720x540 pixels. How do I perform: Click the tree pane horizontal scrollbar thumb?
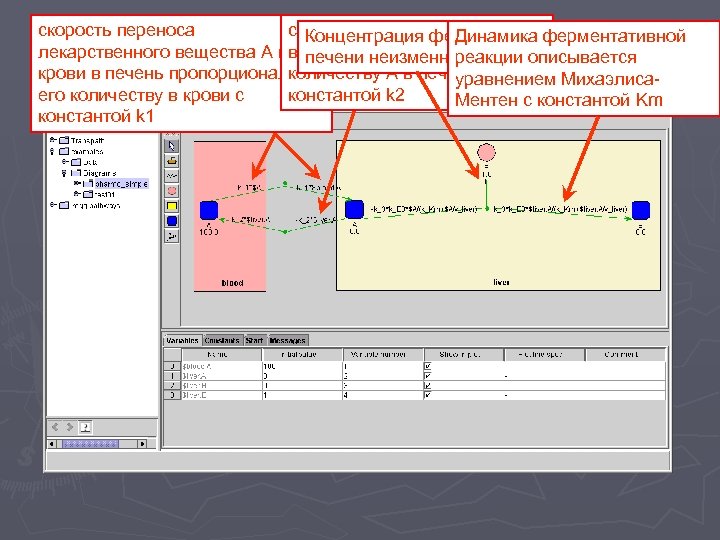(90, 444)
